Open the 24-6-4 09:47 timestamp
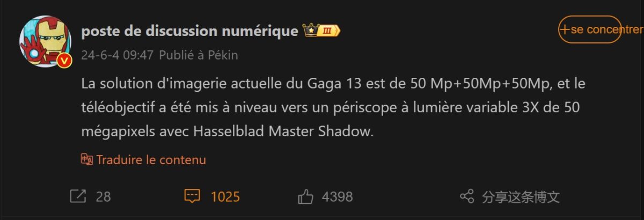644x220 pixels. [x=118, y=55]
